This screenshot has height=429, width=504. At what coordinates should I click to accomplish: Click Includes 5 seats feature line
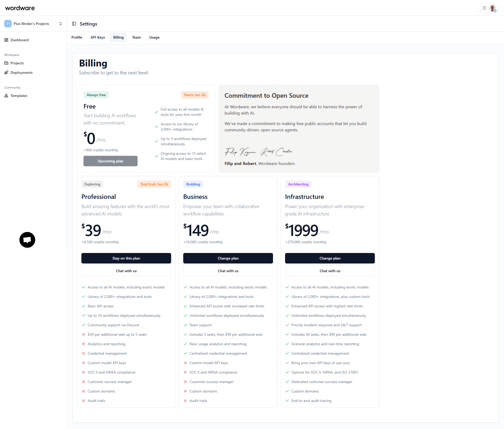tap(226, 334)
